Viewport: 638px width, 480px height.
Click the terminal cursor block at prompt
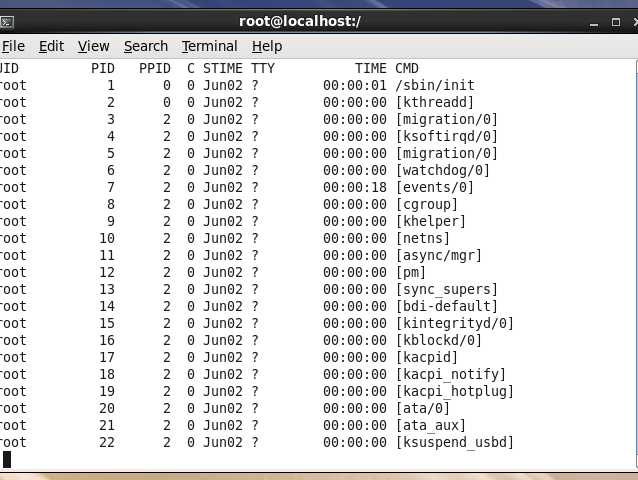tap(7, 460)
